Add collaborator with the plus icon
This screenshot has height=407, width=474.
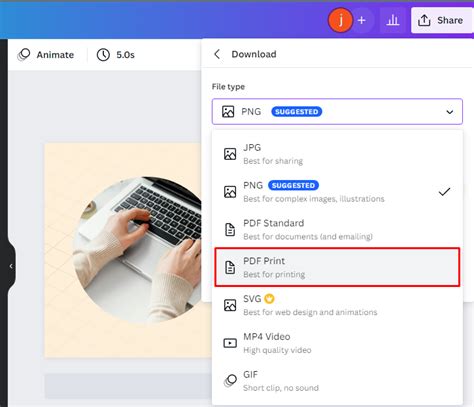(362, 20)
